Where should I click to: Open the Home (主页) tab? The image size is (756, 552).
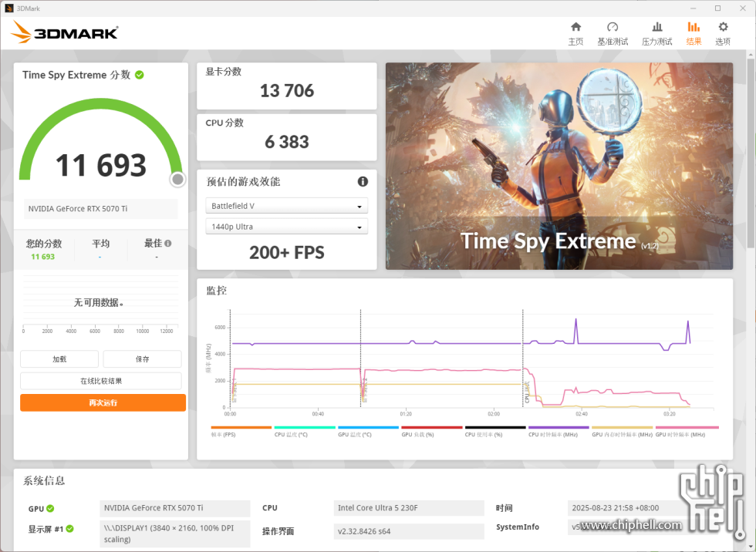575,34
